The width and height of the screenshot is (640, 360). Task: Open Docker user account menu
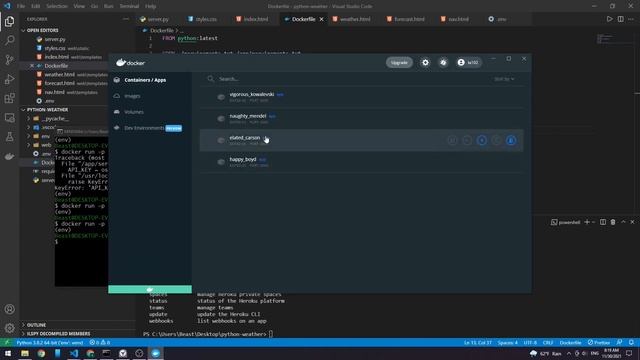tap(469, 62)
